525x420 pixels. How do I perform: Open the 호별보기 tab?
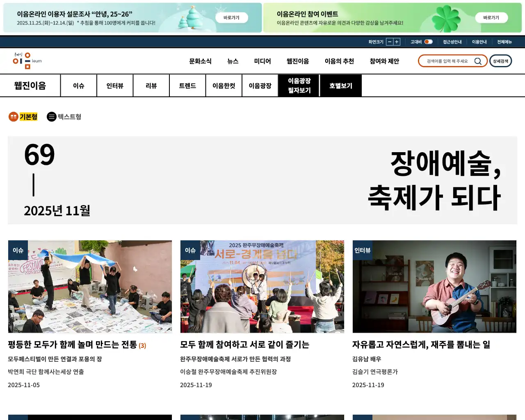[x=340, y=86]
